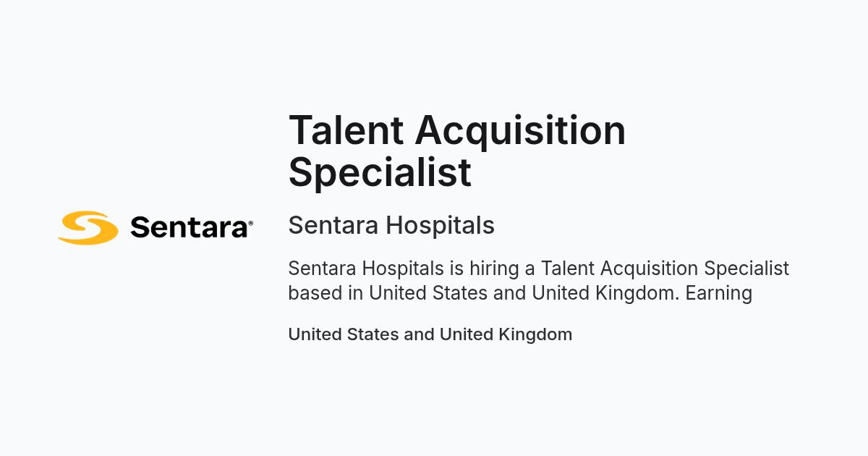Click the word Acquisition in the heading
The height and width of the screenshot is (456, 868).
520,130
